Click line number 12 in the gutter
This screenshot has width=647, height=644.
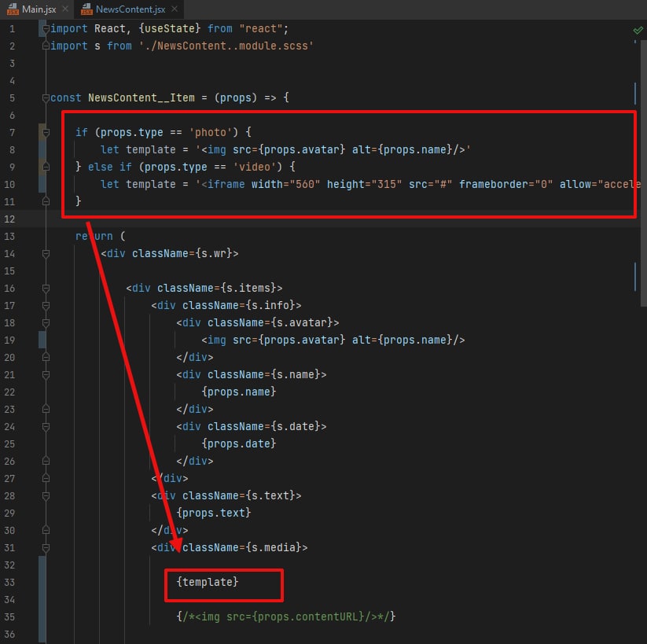[9, 219]
